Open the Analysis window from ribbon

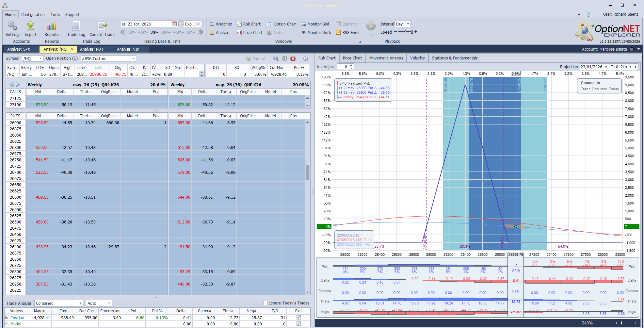tap(219, 32)
